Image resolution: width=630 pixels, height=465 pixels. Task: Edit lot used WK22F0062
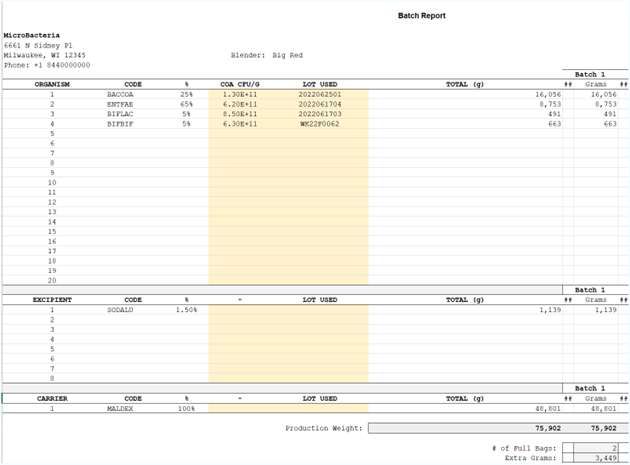[320, 124]
